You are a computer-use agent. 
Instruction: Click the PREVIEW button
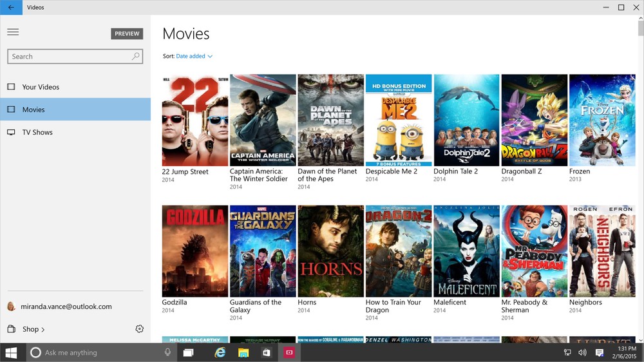pos(127,33)
